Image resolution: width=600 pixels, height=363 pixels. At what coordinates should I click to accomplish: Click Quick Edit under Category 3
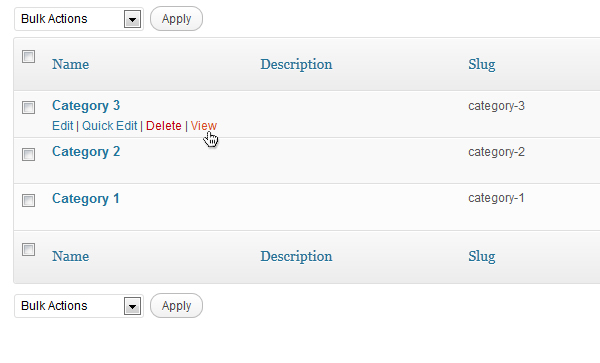109,126
